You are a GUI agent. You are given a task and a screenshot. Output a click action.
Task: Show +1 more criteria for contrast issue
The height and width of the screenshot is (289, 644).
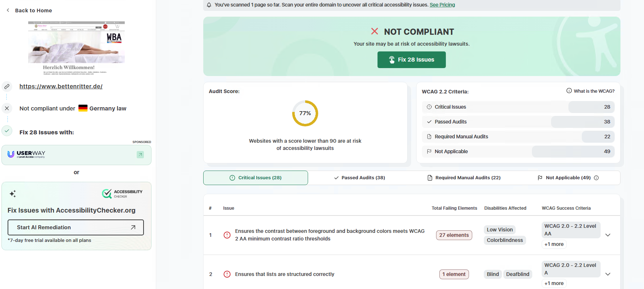coord(554,244)
